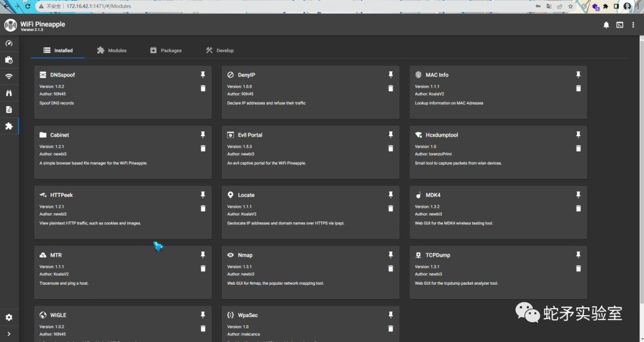Open the Dashboard from sidebar speedometer icon
The image size is (644, 342).
[8, 43]
